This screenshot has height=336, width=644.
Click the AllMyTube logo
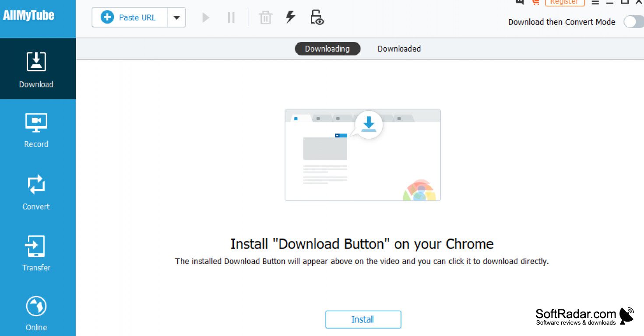click(x=29, y=15)
